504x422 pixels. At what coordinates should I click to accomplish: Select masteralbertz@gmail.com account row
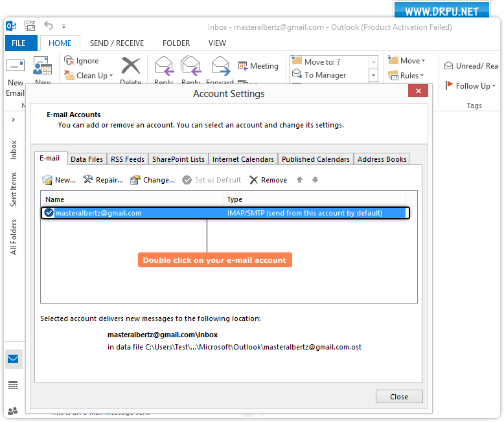[225, 213]
